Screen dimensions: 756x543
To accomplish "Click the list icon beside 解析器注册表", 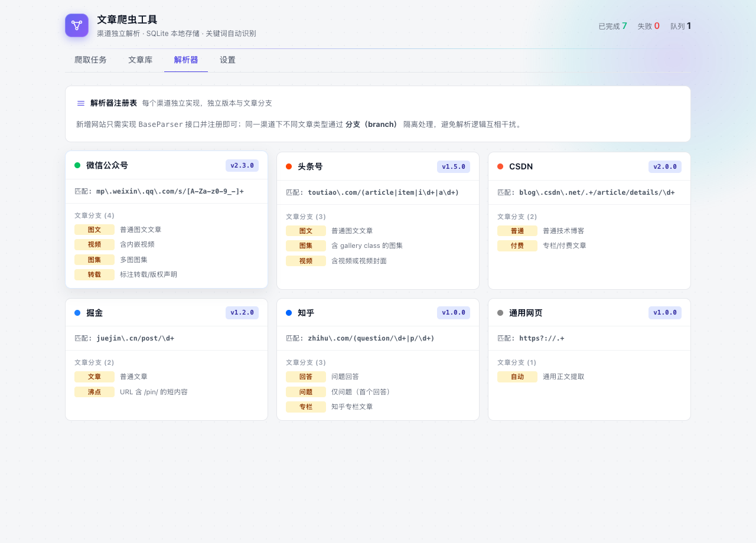I will (81, 103).
